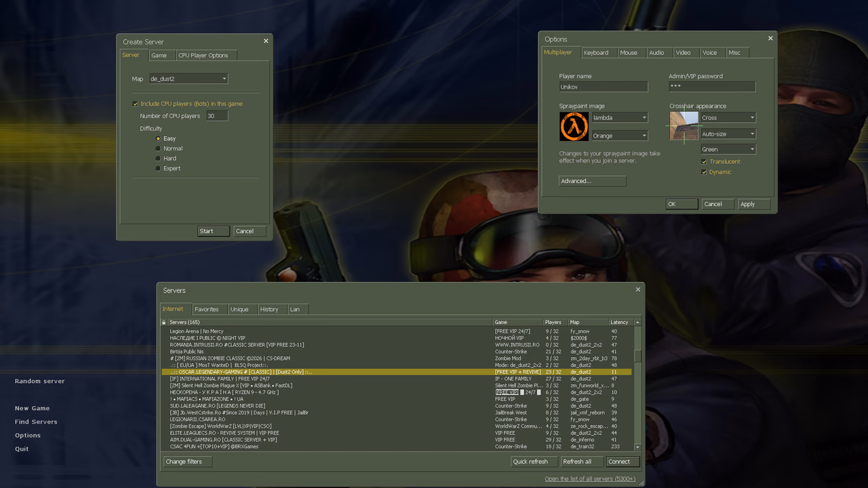Click OK in the Options window
Viewport: 868px width, 488px height.
click(682, 204)
